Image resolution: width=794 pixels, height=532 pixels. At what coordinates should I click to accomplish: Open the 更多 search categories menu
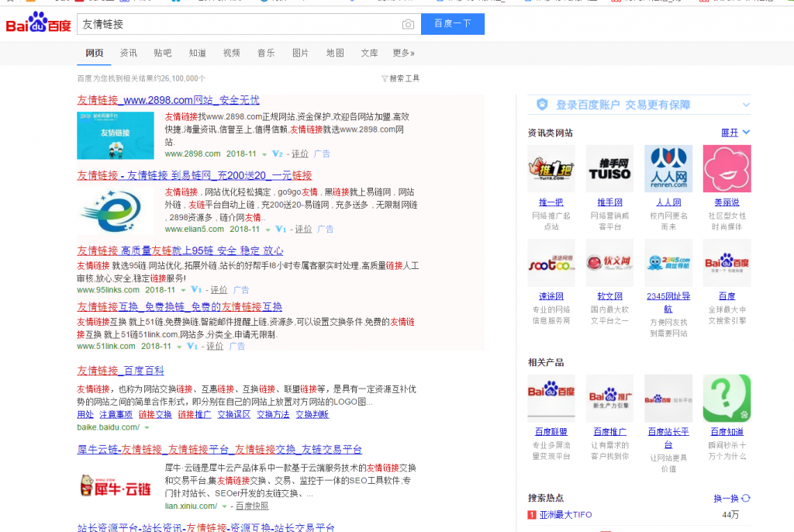coord(403,53)
